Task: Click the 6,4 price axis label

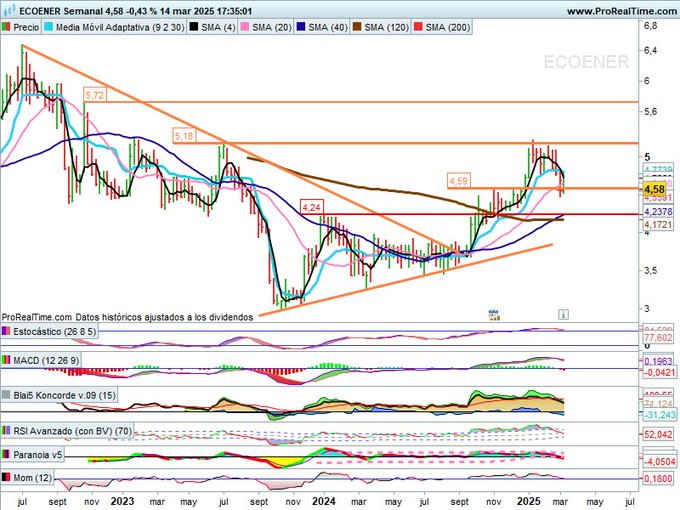Action: pos(650,50)
